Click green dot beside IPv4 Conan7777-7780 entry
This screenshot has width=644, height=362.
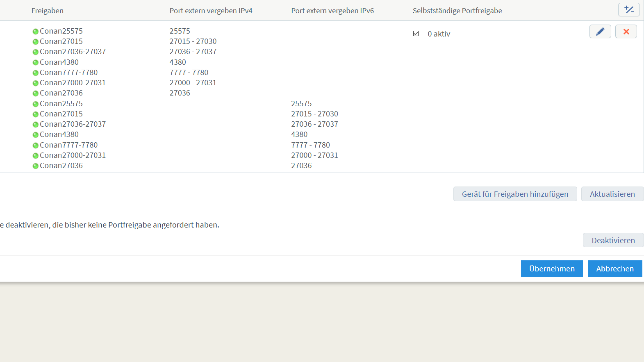(x=36, y=73)
